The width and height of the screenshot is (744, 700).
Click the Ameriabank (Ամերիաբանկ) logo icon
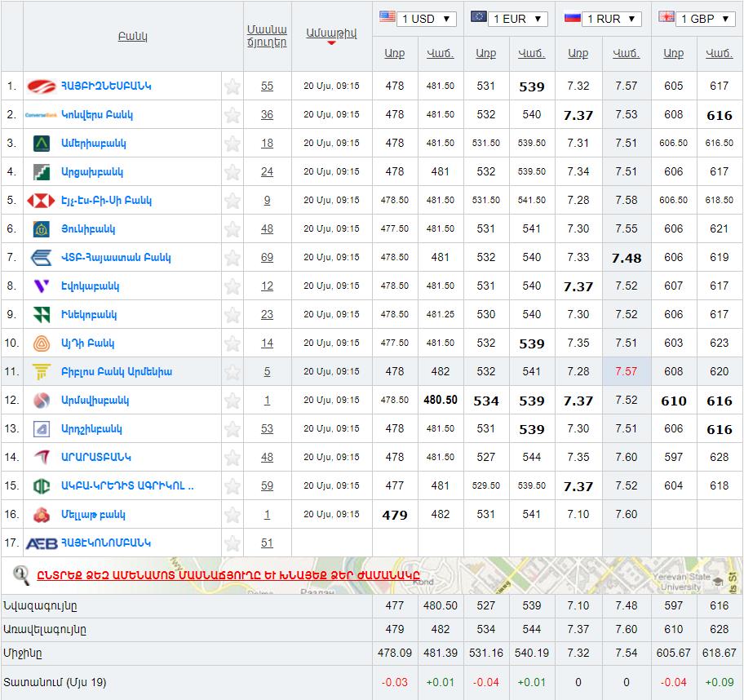(x=41, y=144)
